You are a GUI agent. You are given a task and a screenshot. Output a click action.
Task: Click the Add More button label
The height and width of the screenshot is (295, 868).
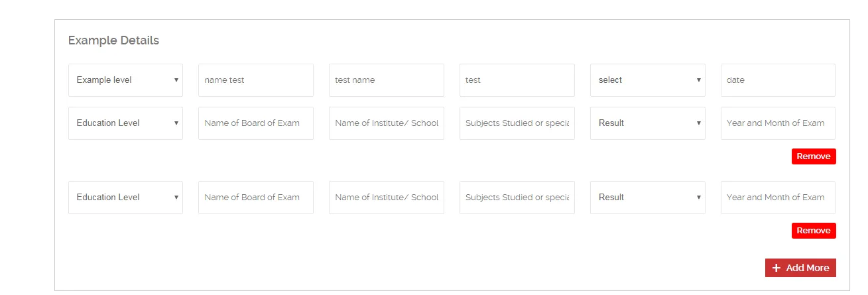[x=807, y=268]
